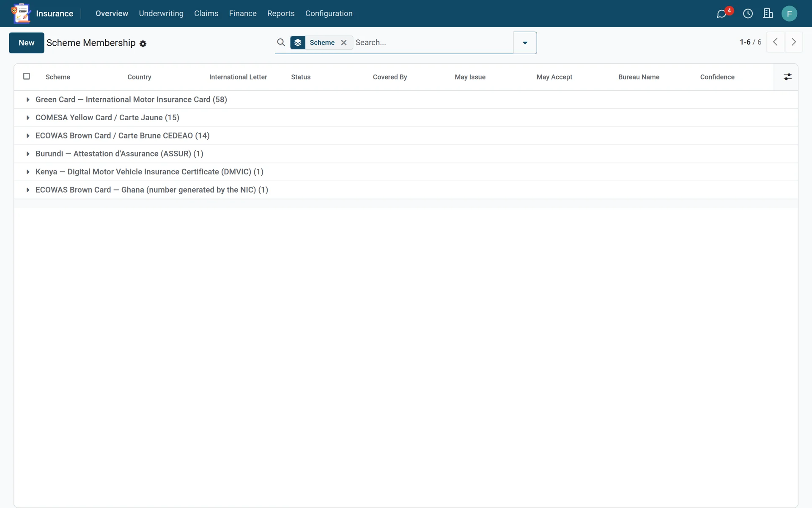Image resolution: width=812 pixels, height=508 pixels.
Task: Click the Scheme group-by layers icon
Action: pos(298,42)
